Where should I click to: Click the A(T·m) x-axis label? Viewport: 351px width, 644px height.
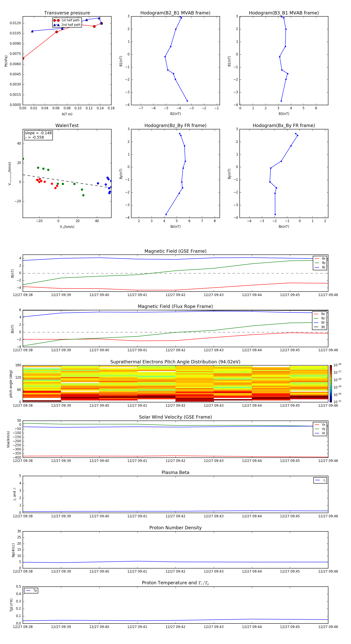tap(67, 114)
